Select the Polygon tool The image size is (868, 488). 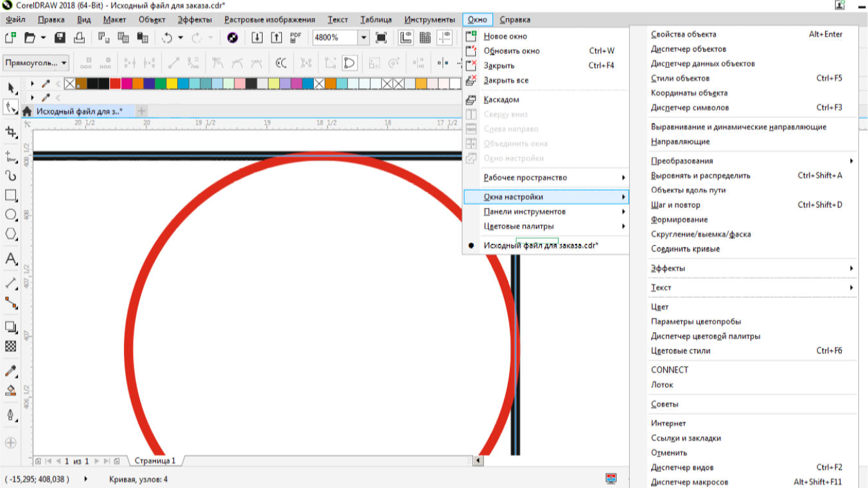pos(11,234)
